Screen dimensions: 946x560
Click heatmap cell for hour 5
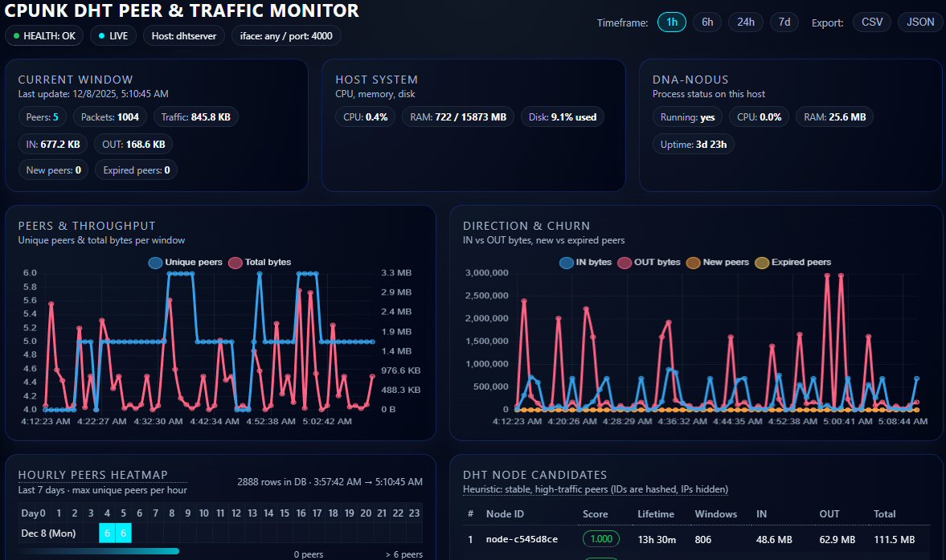point(123,533)
